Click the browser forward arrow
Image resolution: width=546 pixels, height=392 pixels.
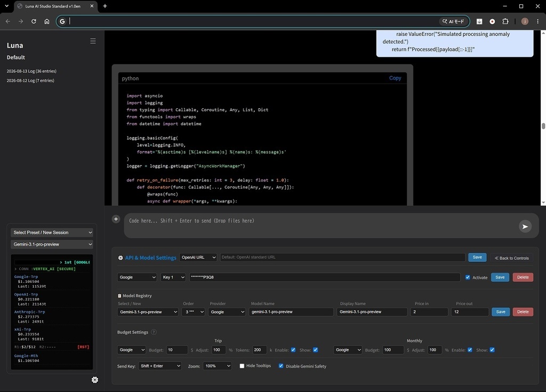[21, 21]
